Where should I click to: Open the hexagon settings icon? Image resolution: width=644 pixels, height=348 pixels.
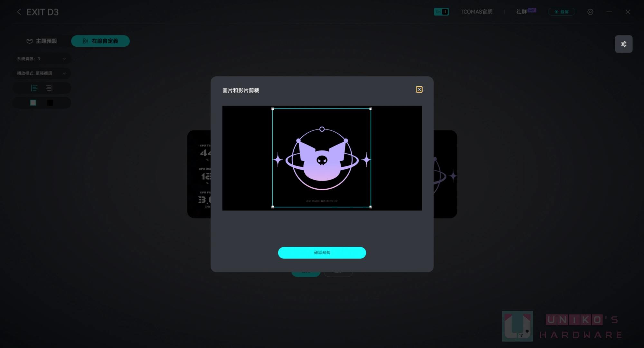pyautogui.click(x=590, y=12)
